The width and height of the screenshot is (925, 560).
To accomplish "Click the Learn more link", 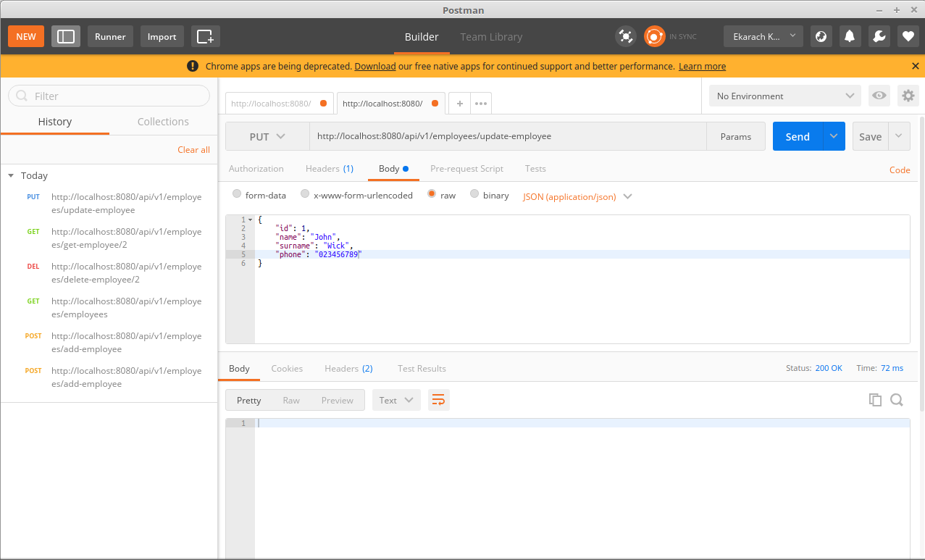I will click(702, 66).
